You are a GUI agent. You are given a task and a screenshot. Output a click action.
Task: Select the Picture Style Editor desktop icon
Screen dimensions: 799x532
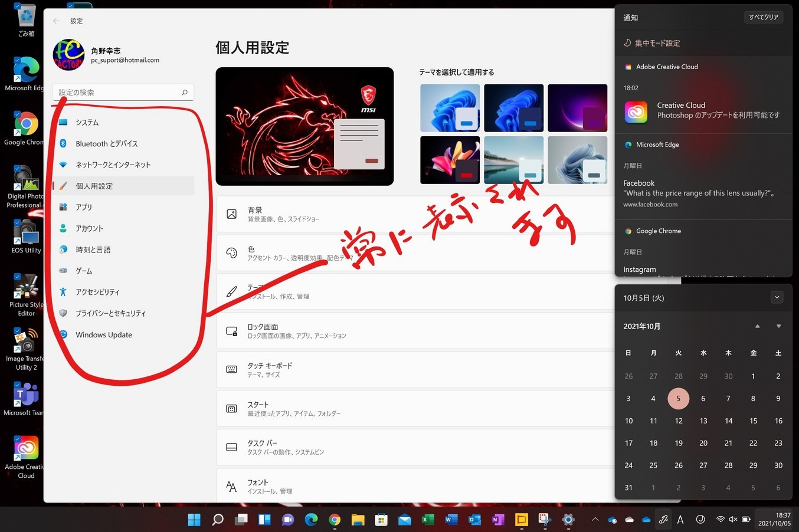[26, 295]
